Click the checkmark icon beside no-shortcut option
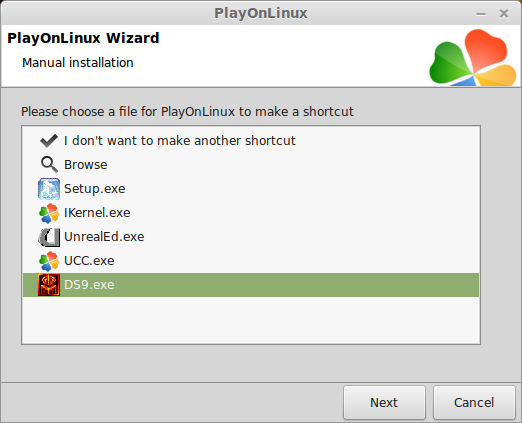 point(49,141)
